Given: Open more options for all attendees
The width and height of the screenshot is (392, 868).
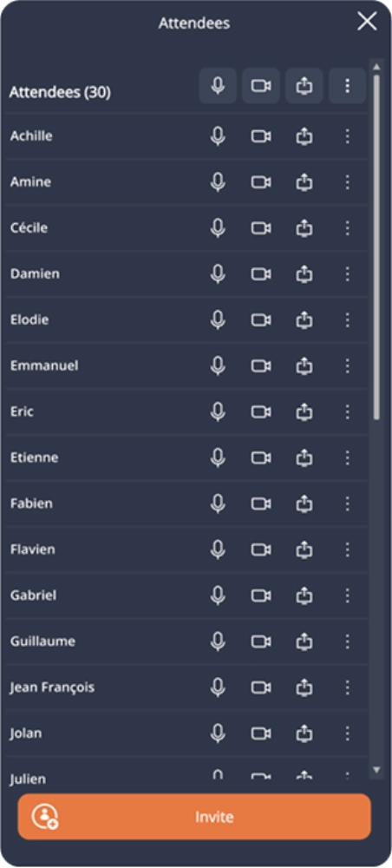Looking at the screenshot, I should [347, 86].
